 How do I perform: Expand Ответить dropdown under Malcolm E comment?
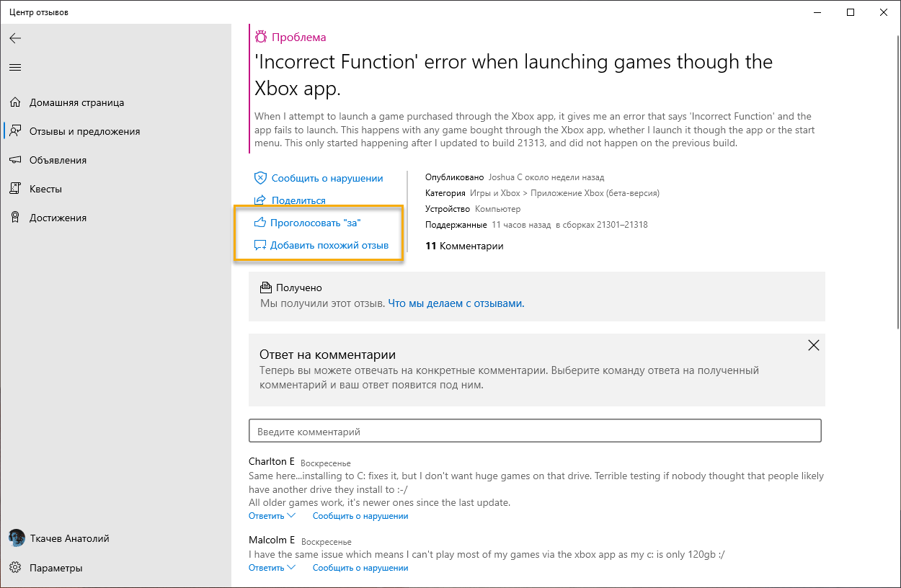tap(272, 568)
